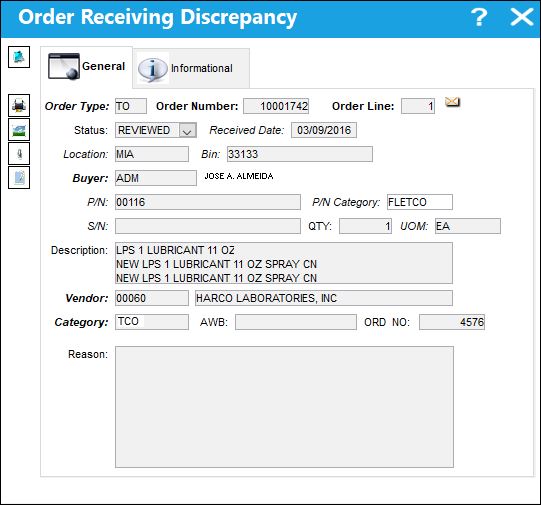The image size is (541, 505).
Task: Open the landscape picture icon in sidebar
Action: pyautogui.click(x=19, y=130)
